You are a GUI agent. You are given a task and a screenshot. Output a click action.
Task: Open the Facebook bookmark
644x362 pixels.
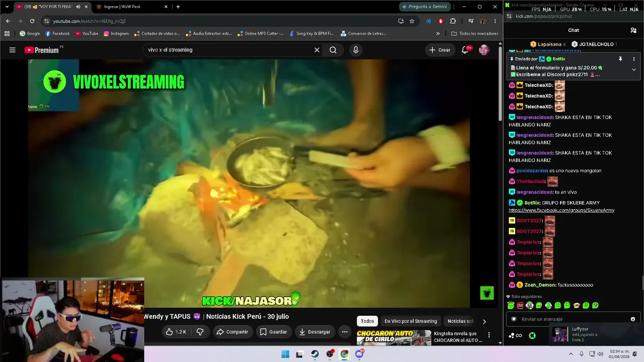(57, 34)
